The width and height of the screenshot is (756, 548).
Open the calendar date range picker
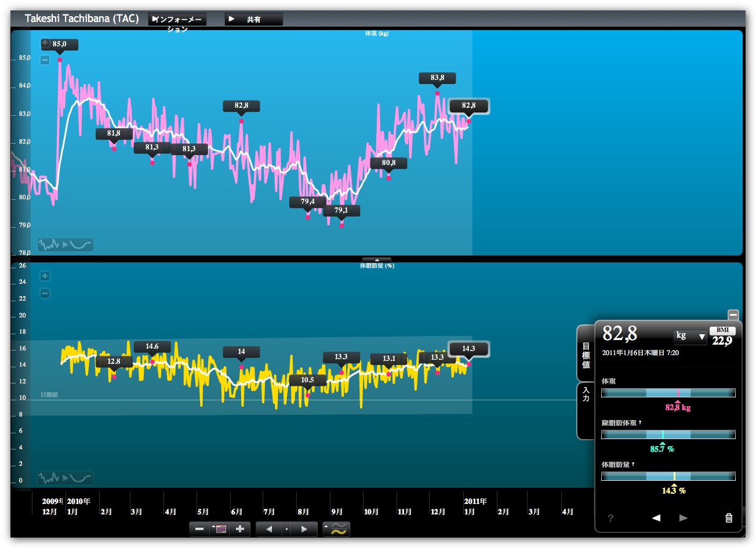coord(219,529)
